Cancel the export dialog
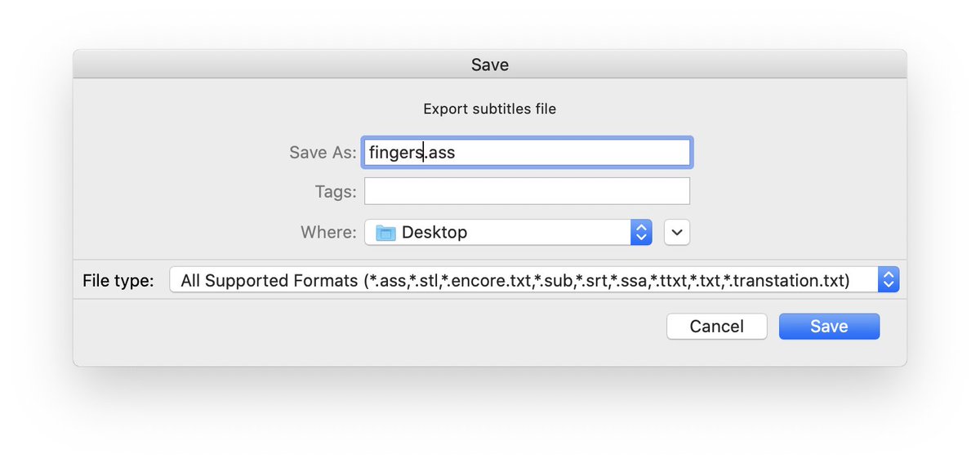This screenshot has height=463, width=980. click(x=716, y=327)
